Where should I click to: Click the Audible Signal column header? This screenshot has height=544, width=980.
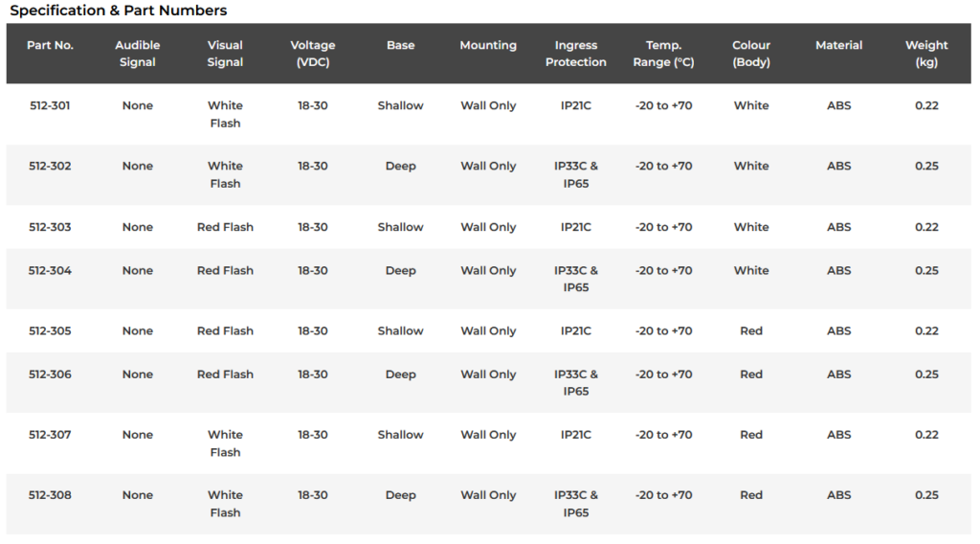tap(137, 54)
